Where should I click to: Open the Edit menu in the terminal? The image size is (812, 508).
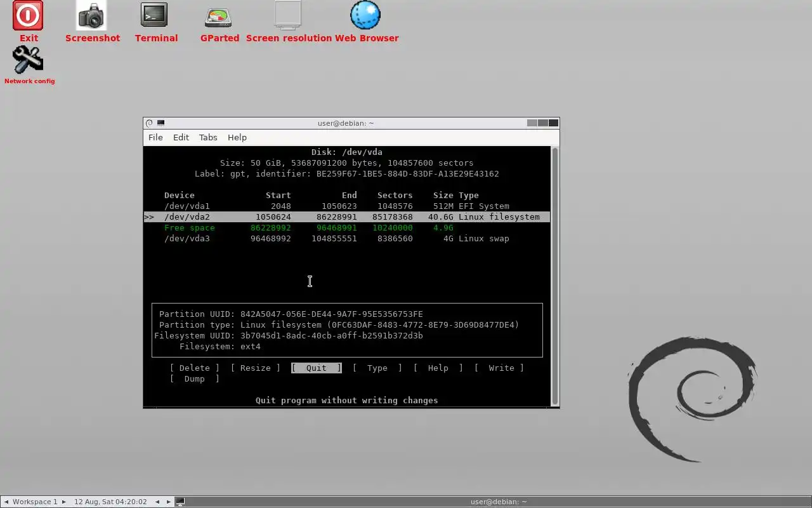181,137
